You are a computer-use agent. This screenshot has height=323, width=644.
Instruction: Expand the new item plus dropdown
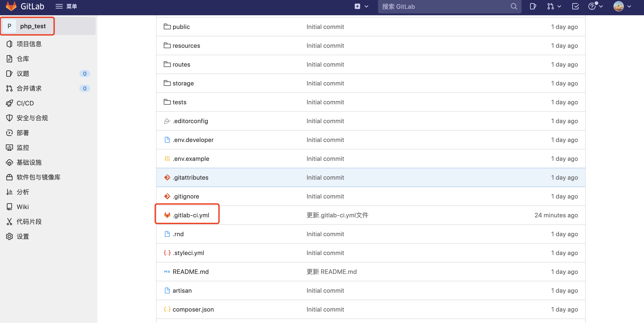pos(361,6)
